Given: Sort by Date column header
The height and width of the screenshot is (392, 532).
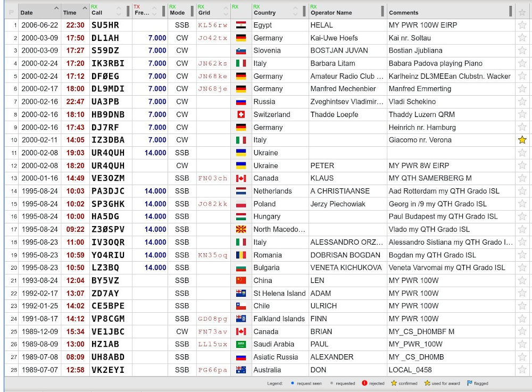Looking at the screenshot, I should (x=39, y=11).
